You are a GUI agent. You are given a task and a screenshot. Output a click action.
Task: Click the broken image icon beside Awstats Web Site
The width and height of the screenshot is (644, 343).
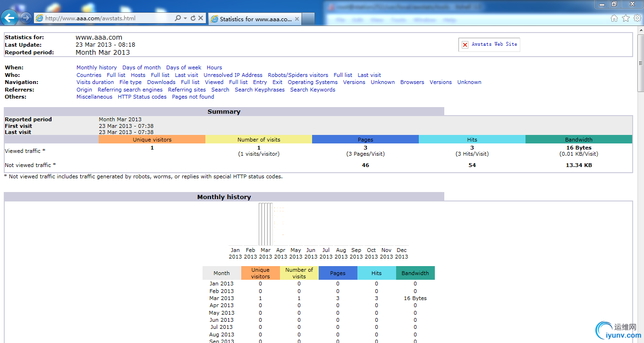pos(465,44)
